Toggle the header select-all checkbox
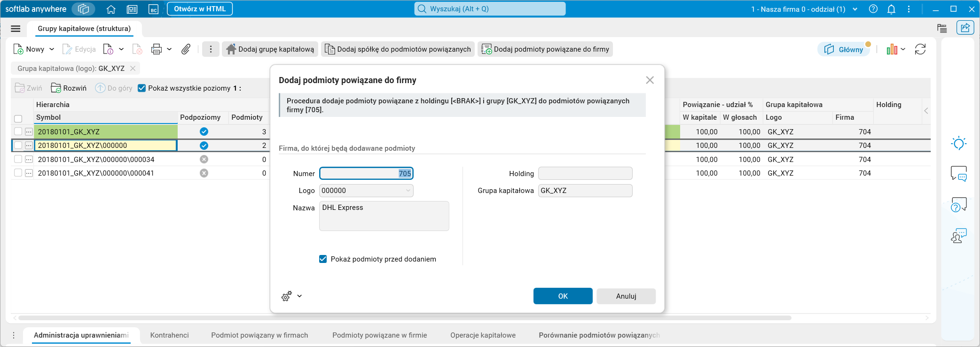 (x=18, y=118)
